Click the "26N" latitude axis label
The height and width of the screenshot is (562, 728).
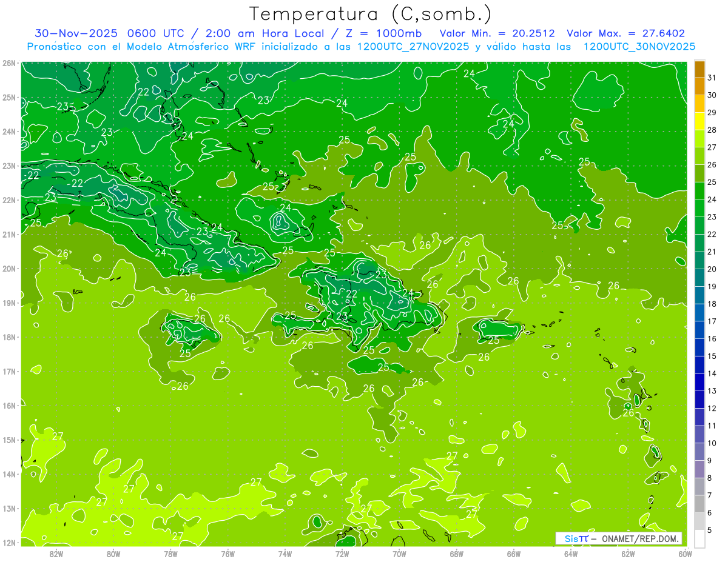pos(9,63)
